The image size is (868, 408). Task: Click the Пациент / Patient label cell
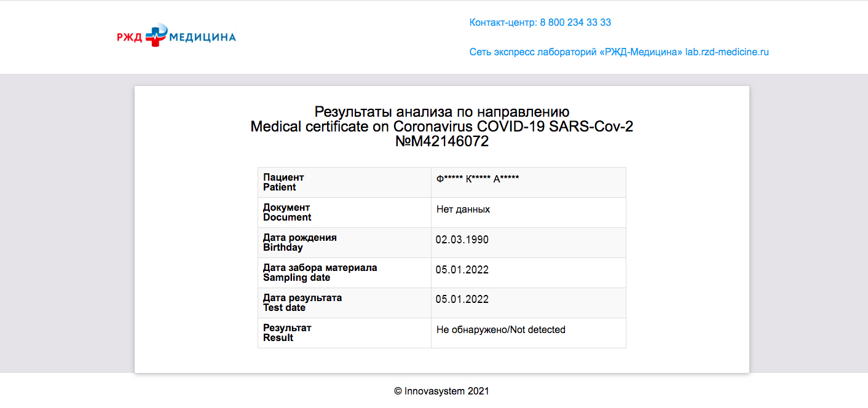pyautogui.click(x=283, y=182)
